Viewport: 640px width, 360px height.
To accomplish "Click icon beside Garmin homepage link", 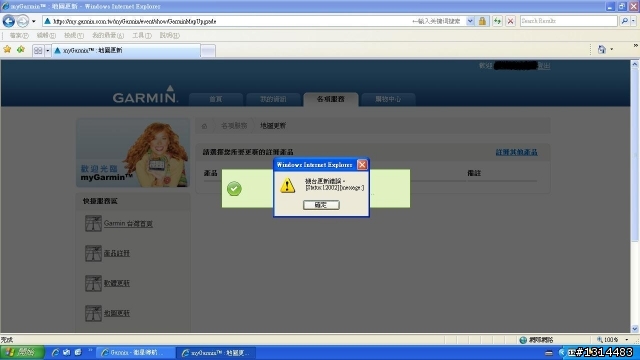I will 93,224.
